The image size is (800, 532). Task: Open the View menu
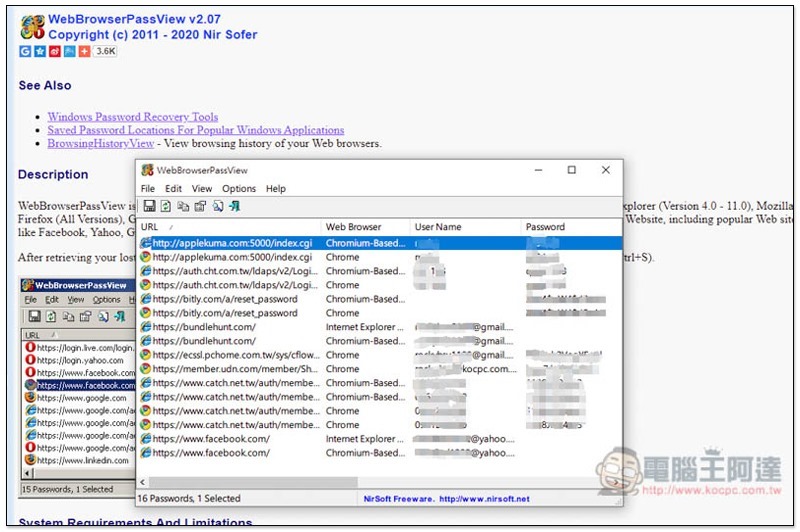coord(202,189)
